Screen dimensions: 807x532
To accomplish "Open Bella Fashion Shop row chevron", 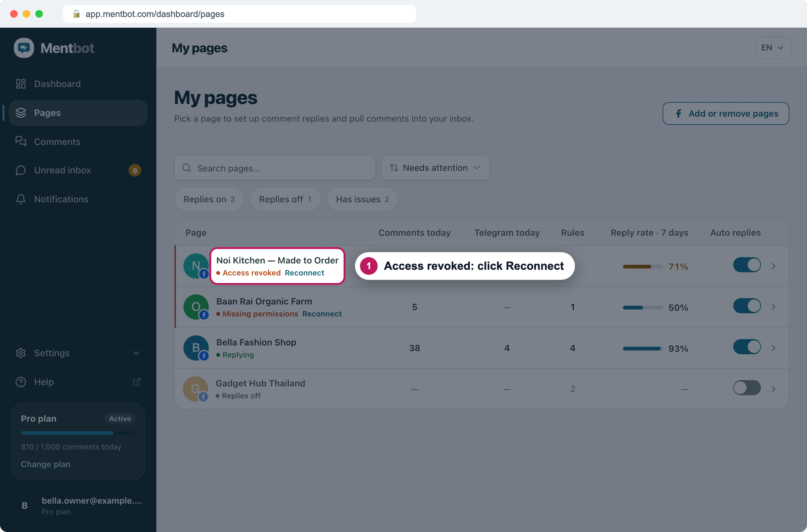I will pos(773,348).
